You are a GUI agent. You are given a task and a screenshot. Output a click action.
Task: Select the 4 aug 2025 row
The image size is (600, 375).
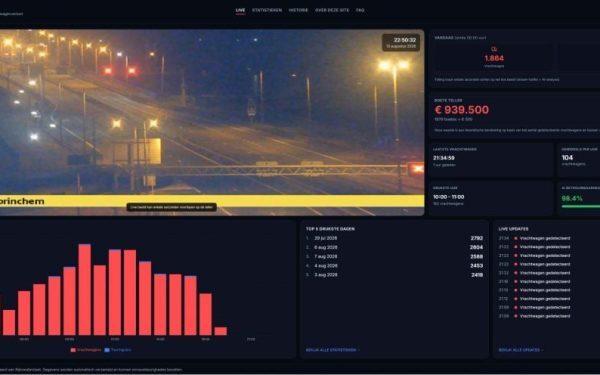[x=395, y=266]
